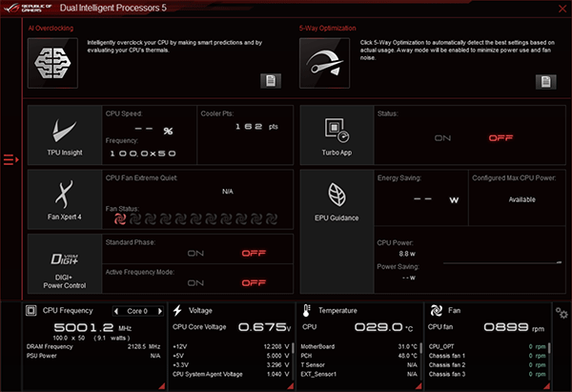The image size is (572, 392).
Task: Click the frequency value 100.0x50
Action: pos(143,154)
